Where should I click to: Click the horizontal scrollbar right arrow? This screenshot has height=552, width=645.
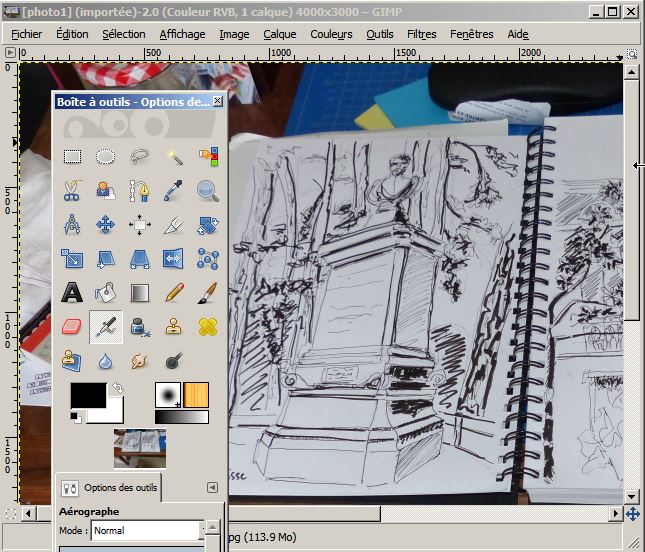click(x=615, y=514)
